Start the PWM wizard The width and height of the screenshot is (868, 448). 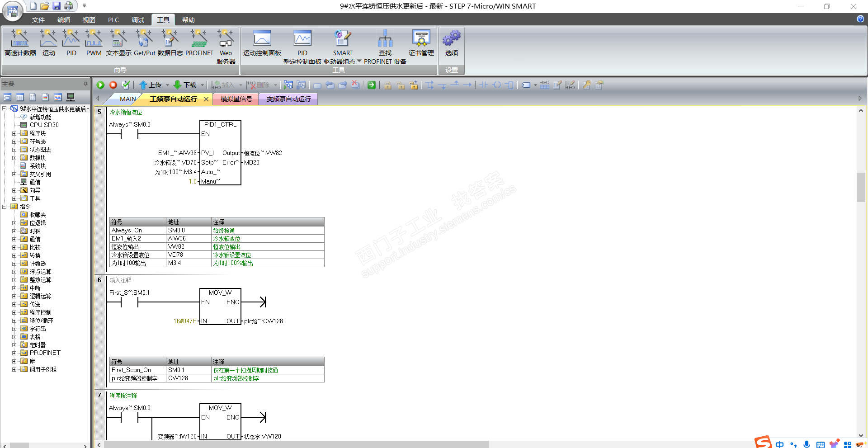point(94,43)
